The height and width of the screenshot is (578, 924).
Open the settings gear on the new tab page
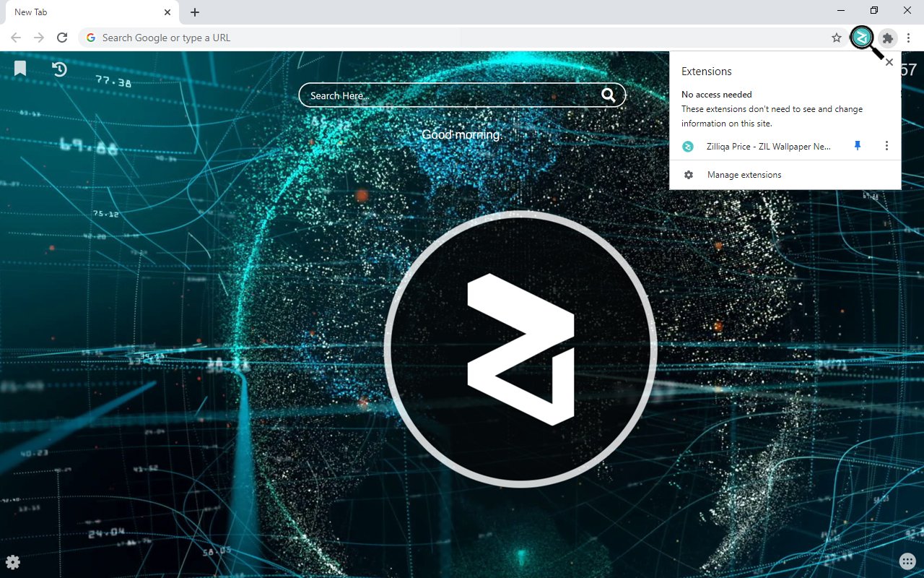(12, 562)
